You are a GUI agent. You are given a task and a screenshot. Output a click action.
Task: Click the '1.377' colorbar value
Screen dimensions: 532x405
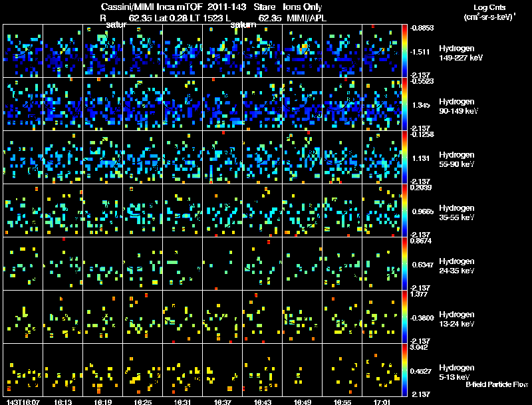tap(418, 294)
